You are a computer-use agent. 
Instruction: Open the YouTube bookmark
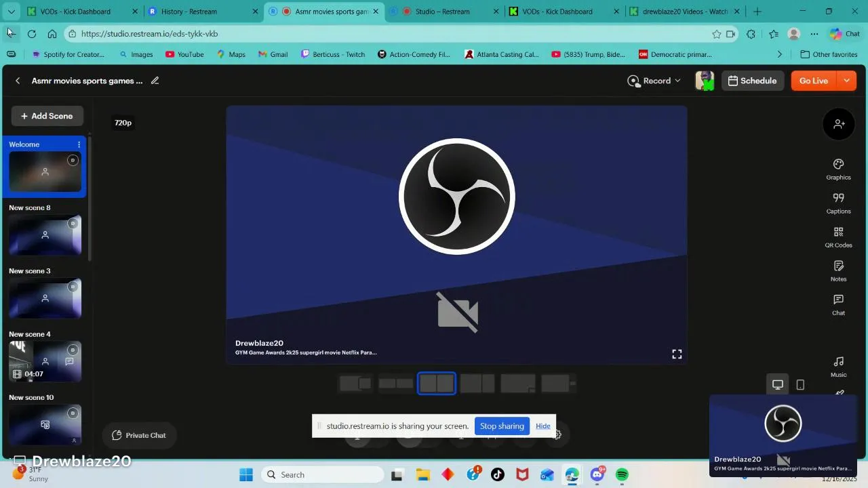184,54
